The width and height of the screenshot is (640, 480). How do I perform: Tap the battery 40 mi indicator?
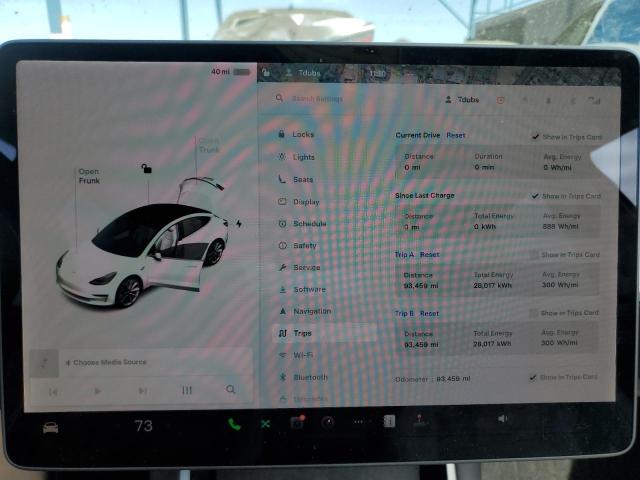[x=231, y=72]
